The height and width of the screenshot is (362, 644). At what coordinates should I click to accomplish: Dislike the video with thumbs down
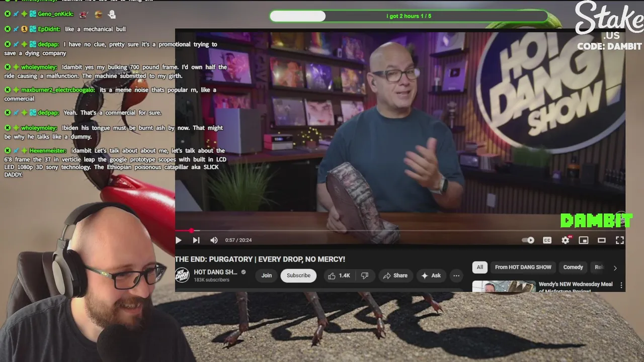pos(365,276)
